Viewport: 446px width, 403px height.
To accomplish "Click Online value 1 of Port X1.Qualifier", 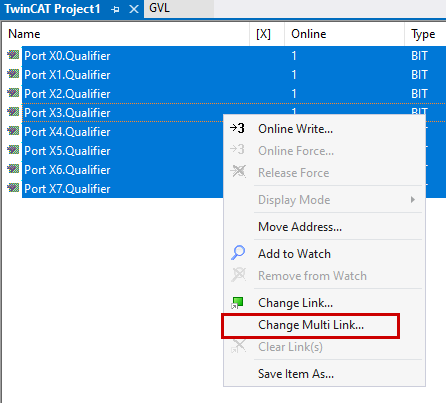I will (x=294, y=75).
